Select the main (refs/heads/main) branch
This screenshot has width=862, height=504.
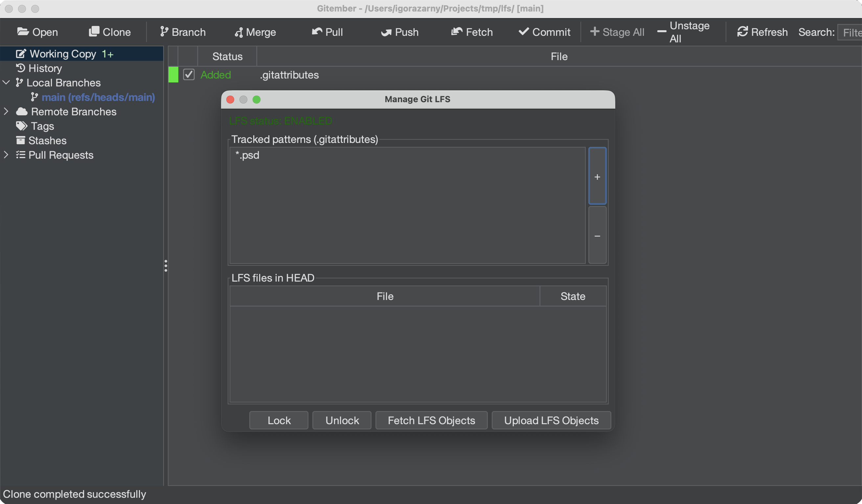coord(93,97)
